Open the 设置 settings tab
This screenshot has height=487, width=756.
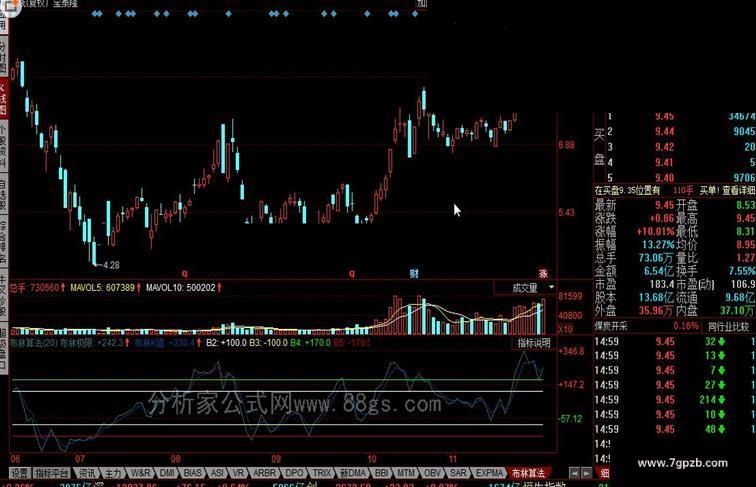(x=20, y=473)
